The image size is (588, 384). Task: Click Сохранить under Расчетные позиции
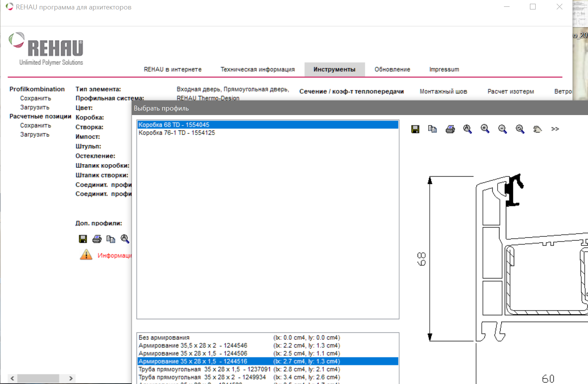35,125
